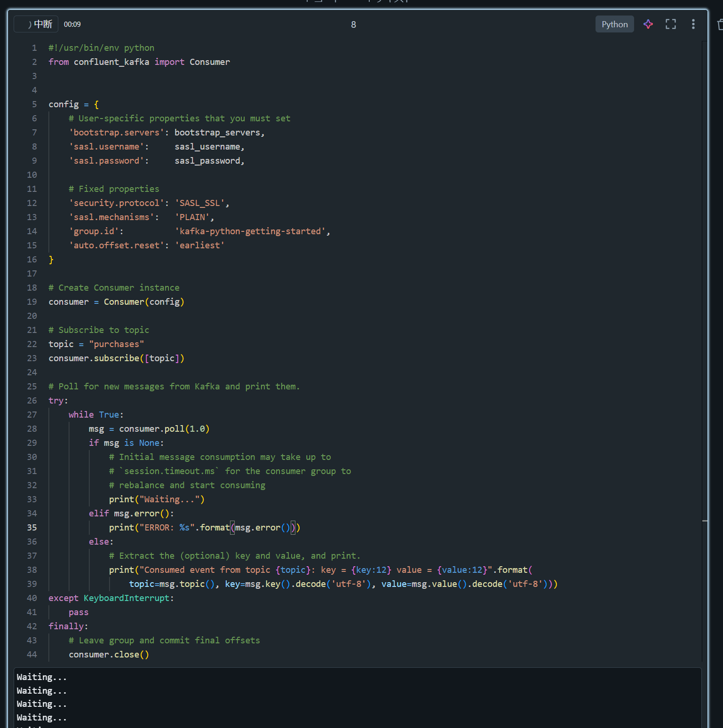Click the print("Waiting...") statement
This screenshot has width=723, height=728.
coord(157,499)
